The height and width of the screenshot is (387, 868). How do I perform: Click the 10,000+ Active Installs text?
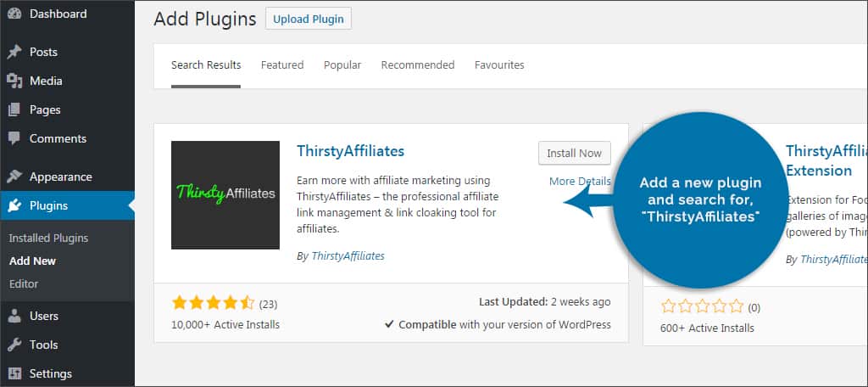click(x=225, y=325)
